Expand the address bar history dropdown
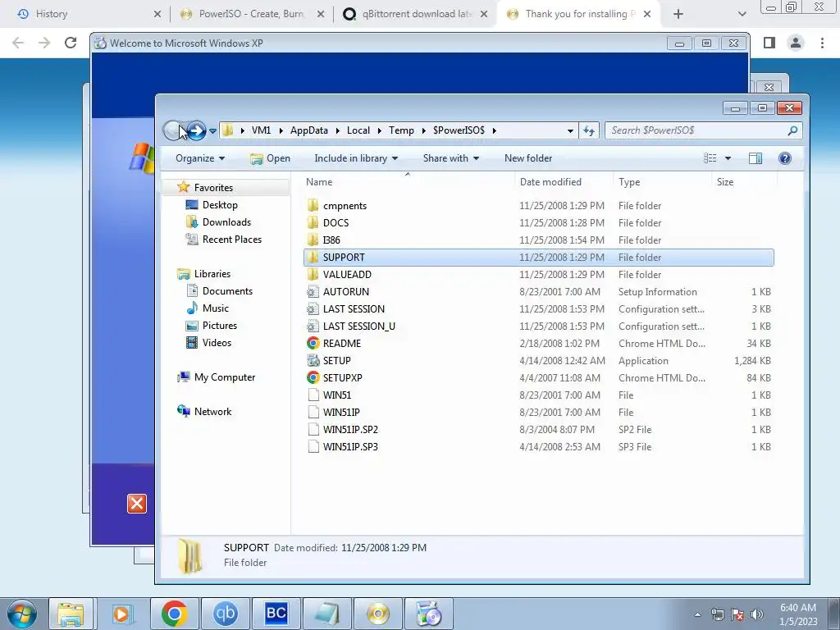 tap(570, 130)
